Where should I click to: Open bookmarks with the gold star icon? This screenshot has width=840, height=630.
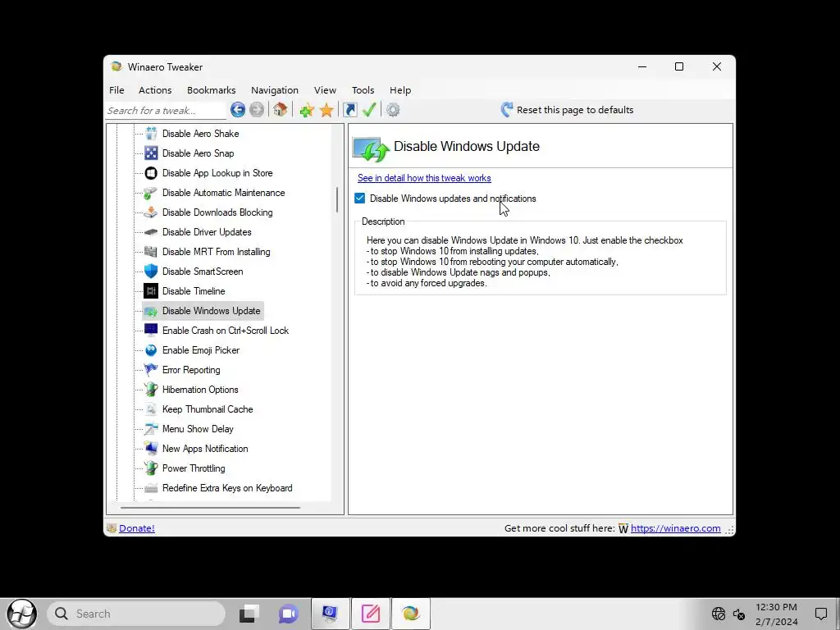(326, 111)
